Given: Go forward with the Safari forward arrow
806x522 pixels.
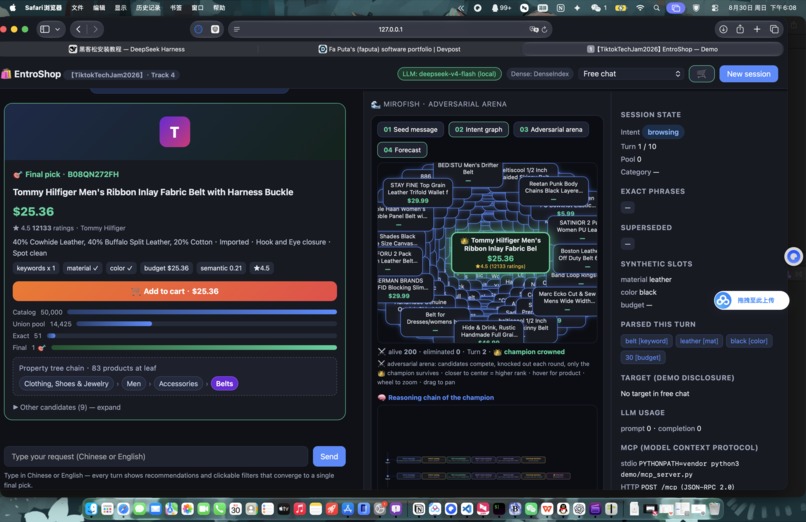Looking at the screenshot, I should pos(95,29).
